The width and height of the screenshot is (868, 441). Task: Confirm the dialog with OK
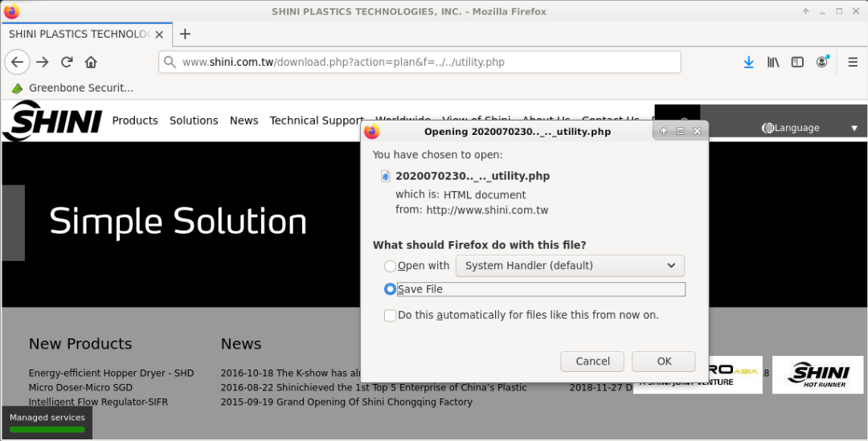point(664,361)
